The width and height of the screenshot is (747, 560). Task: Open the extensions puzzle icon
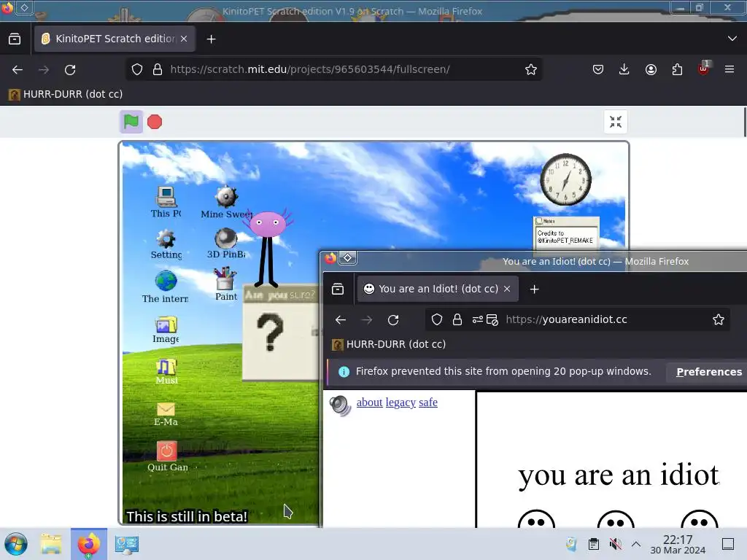677,69
